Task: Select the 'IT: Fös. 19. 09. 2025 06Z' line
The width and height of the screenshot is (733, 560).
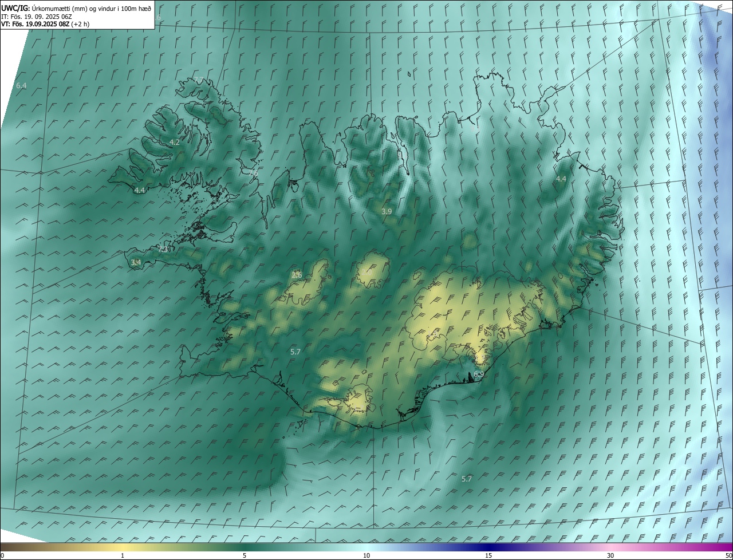Action: point(37,17)
